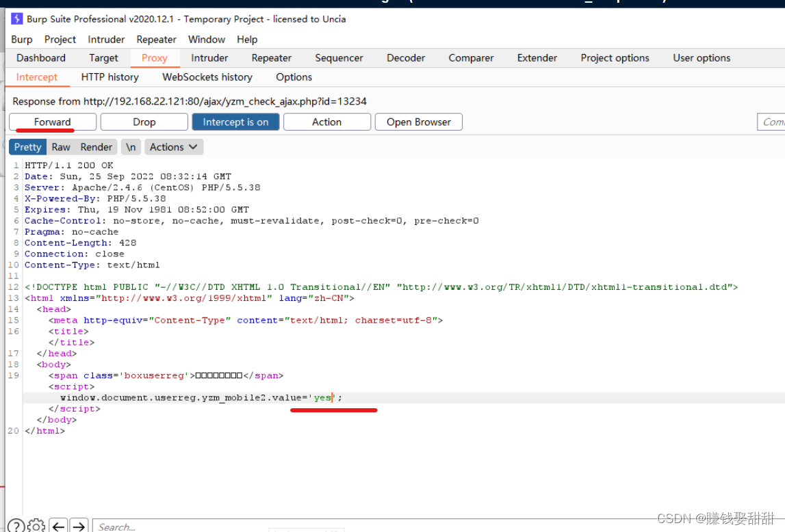
Task: Select the Render view tab
Action: point(96,147)
